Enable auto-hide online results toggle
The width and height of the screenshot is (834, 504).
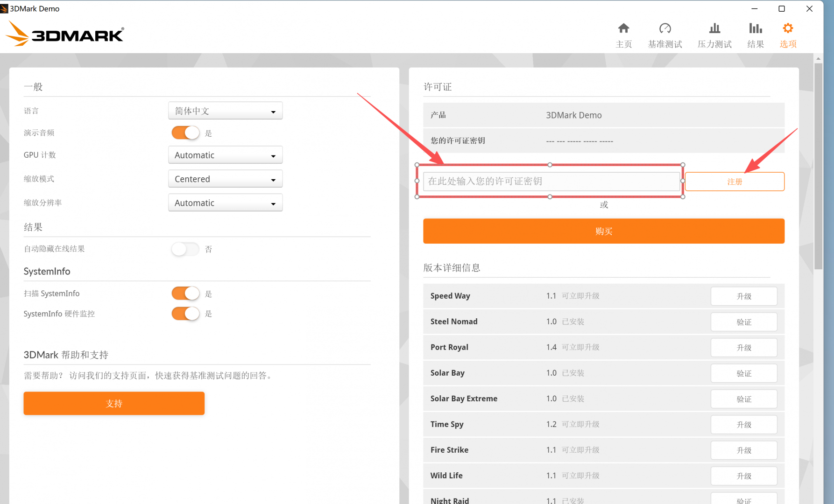click(x=185, y=249)
